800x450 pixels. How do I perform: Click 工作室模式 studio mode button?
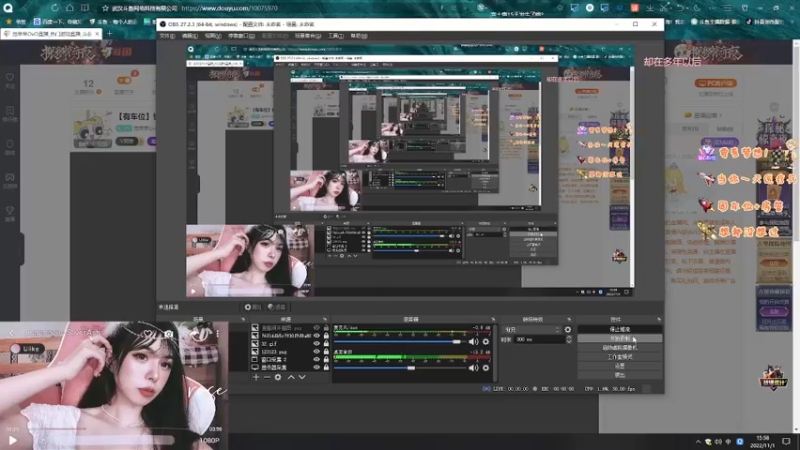point(620,357)
